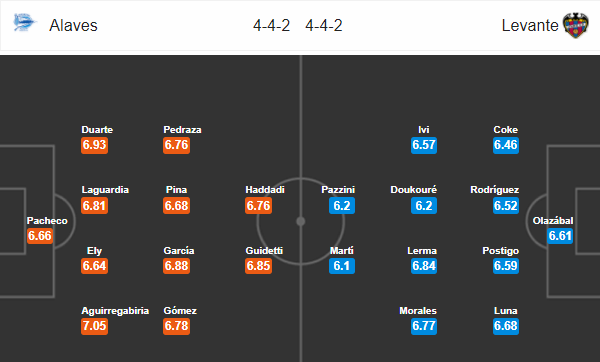Screen dimensions: 600x362
Task: Click Martí's 6.1 rating badge
Action: click(x=342, y=266)
